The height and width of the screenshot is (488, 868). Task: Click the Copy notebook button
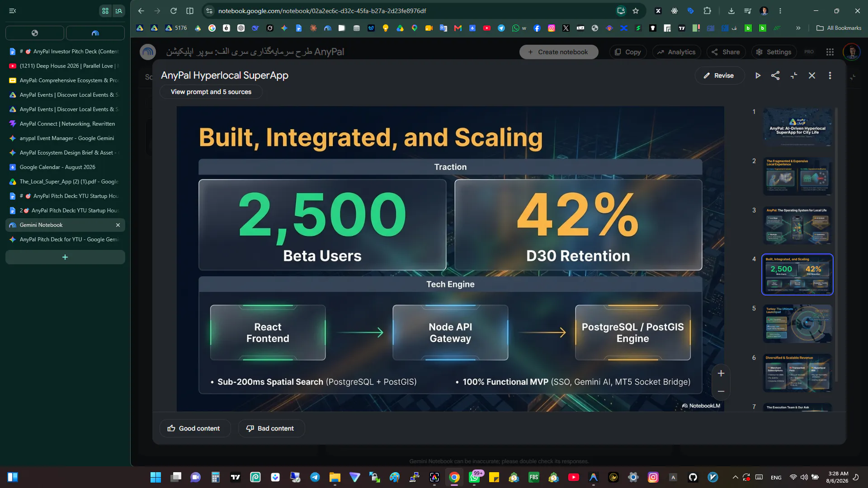(x=627, y=52)
